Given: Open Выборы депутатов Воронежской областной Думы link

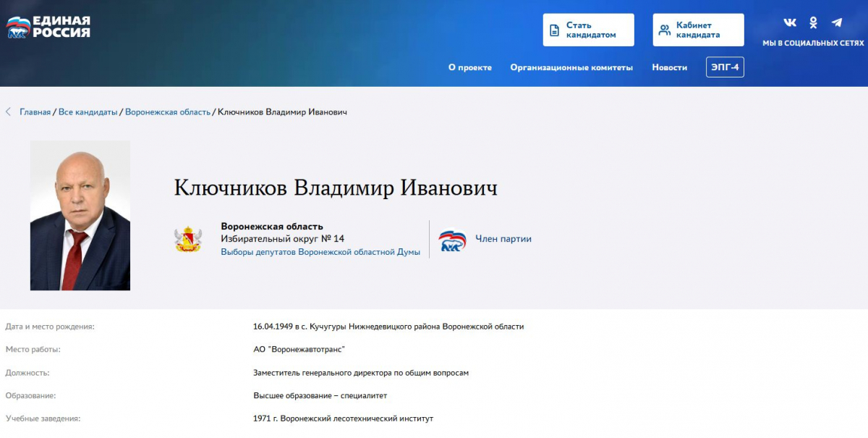Looking at the screenshot, I should 320,252.
